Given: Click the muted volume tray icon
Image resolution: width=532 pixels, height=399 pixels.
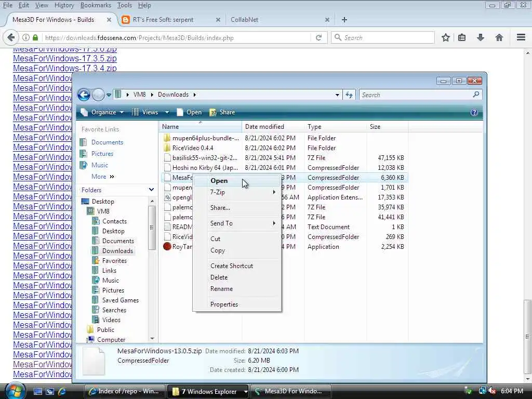Looking at the screenshot, I should point(493,391).
